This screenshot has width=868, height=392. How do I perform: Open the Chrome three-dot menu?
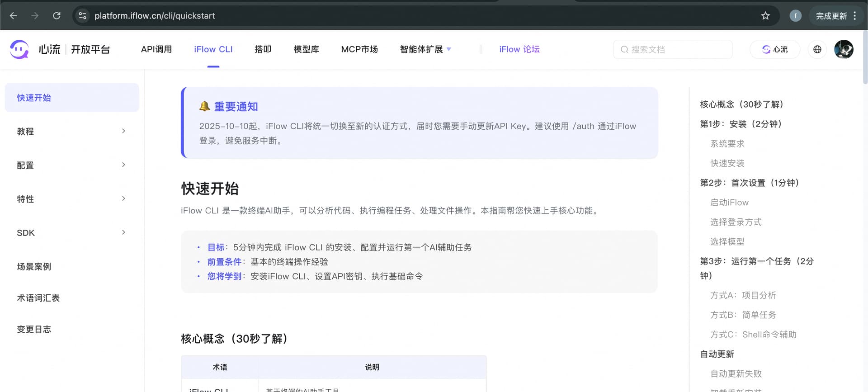tap(854, 16)
